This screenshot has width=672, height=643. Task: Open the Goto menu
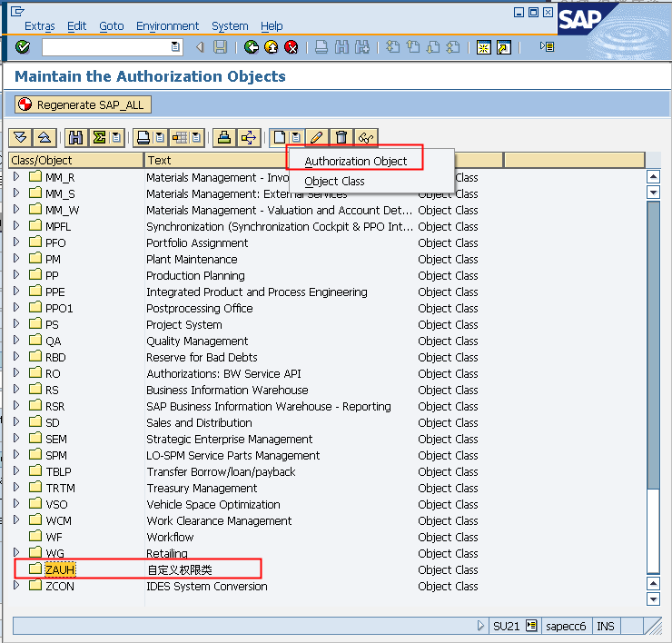[112, 26]
